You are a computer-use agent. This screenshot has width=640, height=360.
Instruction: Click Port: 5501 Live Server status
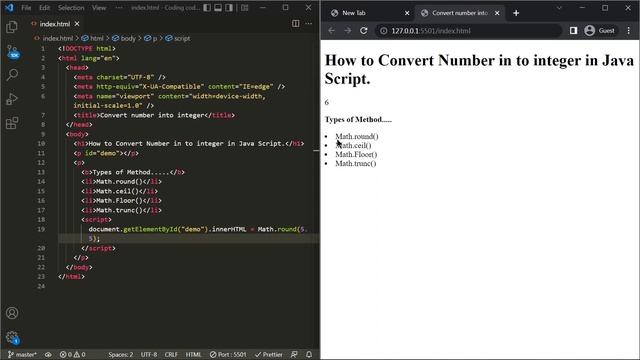[228, 355]
